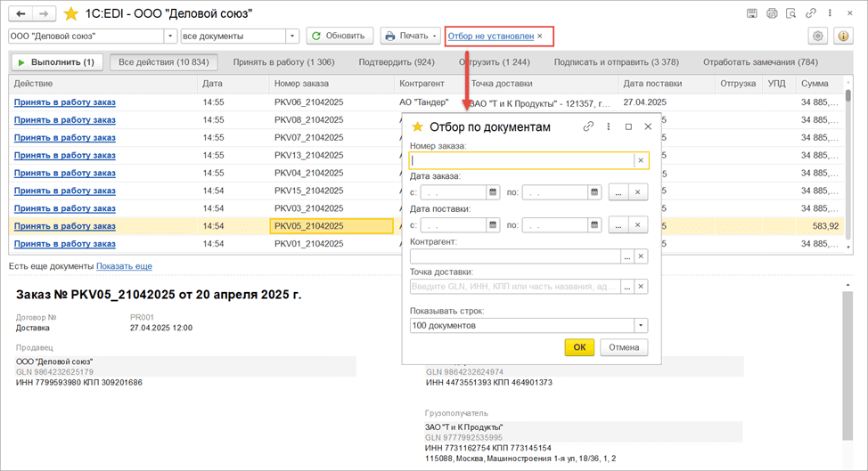Add page to favorites with main star icon
Screen dimensions: 868x471
click(x=71, y=14)
